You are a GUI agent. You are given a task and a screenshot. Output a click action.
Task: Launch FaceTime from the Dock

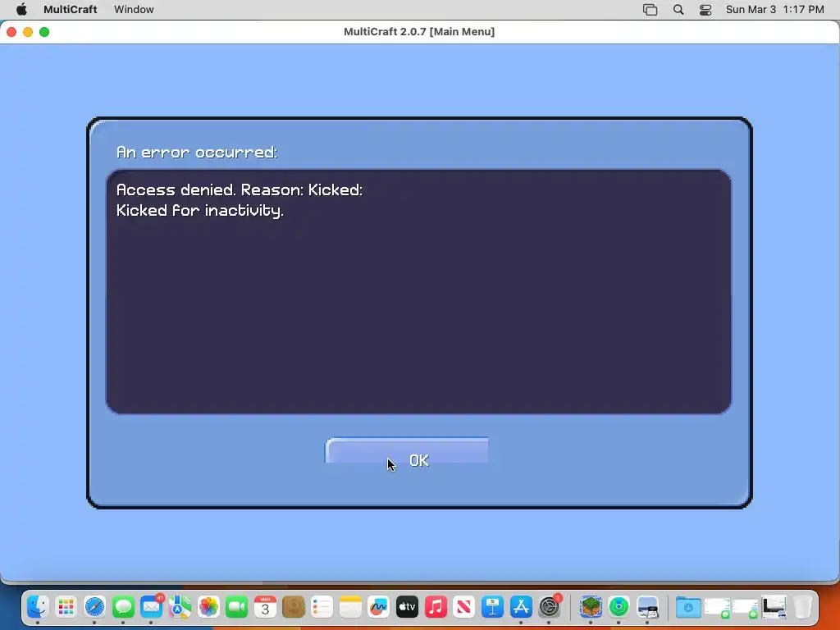tap(237, 607)
